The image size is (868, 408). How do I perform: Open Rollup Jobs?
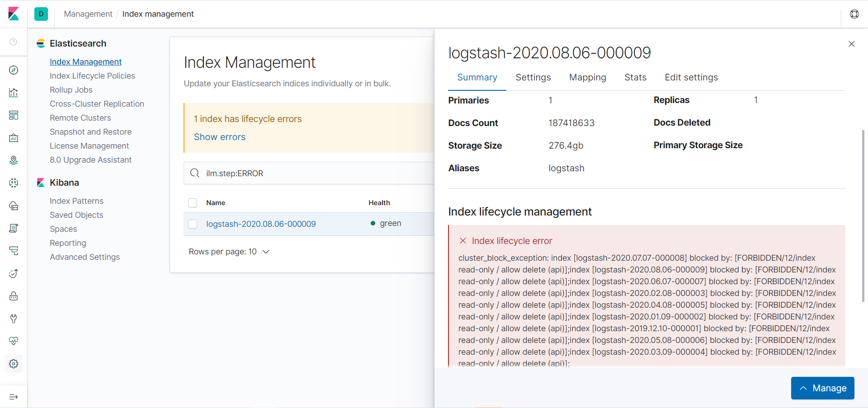coord(71,90)
